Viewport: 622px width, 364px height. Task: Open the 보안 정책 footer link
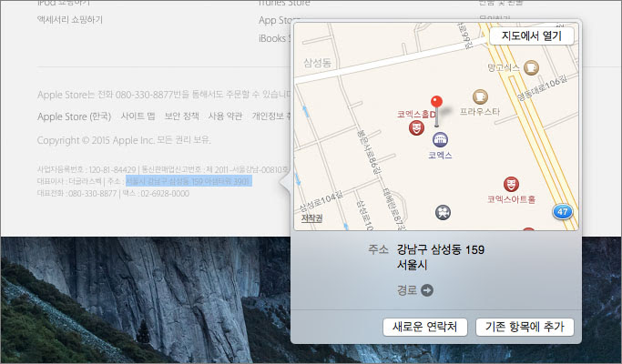pos(181,116)
